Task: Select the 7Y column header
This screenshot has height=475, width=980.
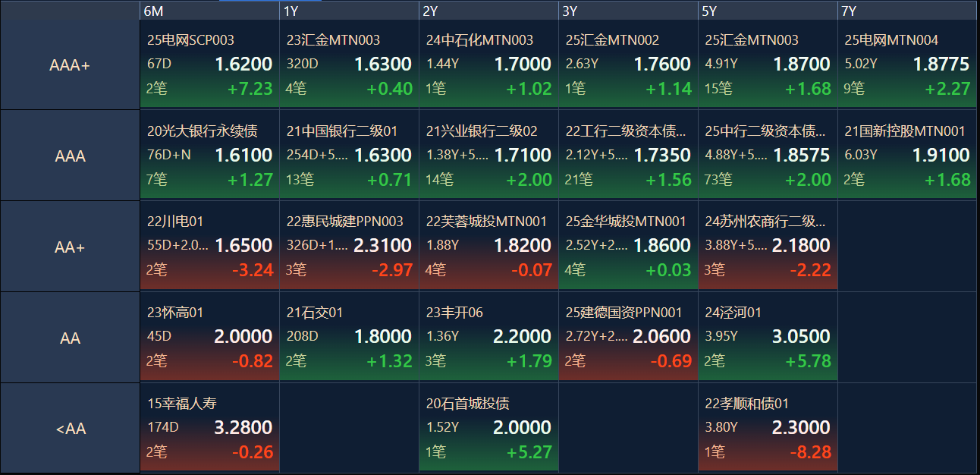Action: [x=907, y=11]
